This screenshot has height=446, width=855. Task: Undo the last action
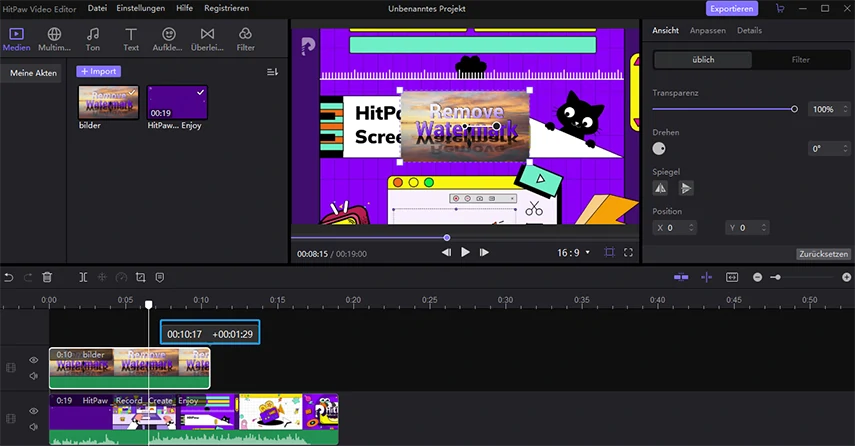coord(9,278)
